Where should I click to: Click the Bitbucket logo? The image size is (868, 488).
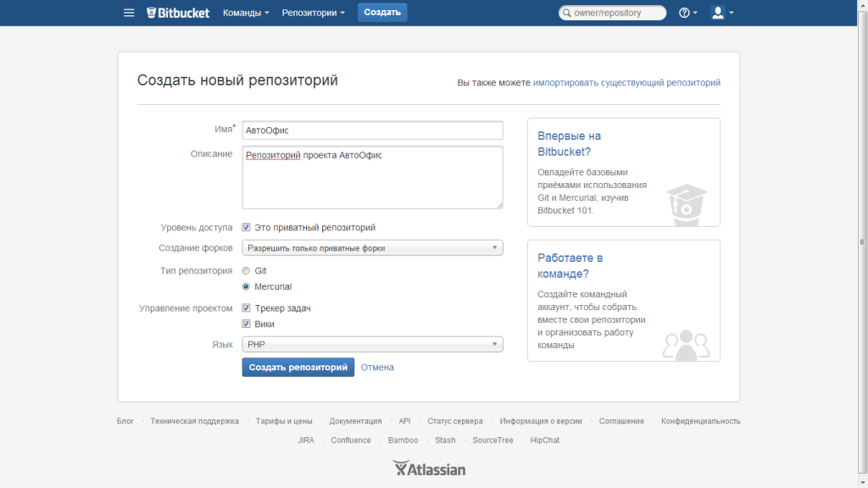click(177, 12)
